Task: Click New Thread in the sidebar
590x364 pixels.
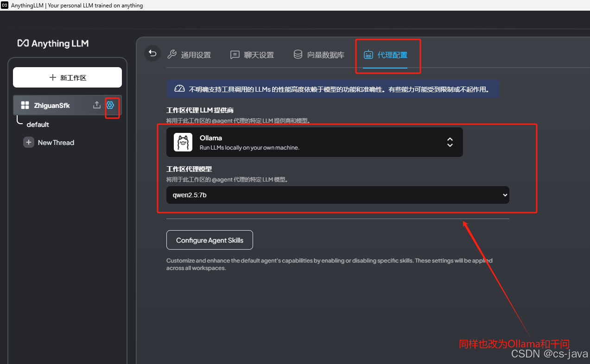Action: point(56,143)
